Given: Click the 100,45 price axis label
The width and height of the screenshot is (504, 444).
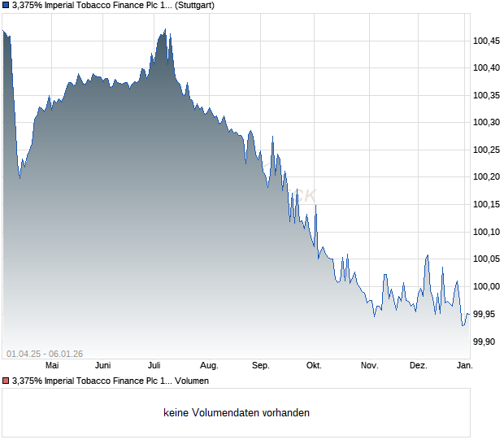Looking at the screenshot, I should (486, 40).
